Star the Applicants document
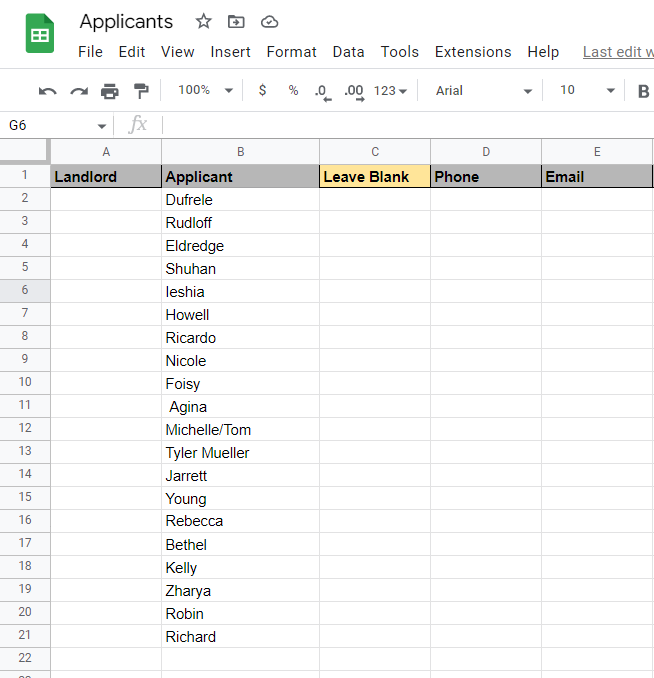The width and height of the screenshot is (654, 678). click(x=204, y=21)
